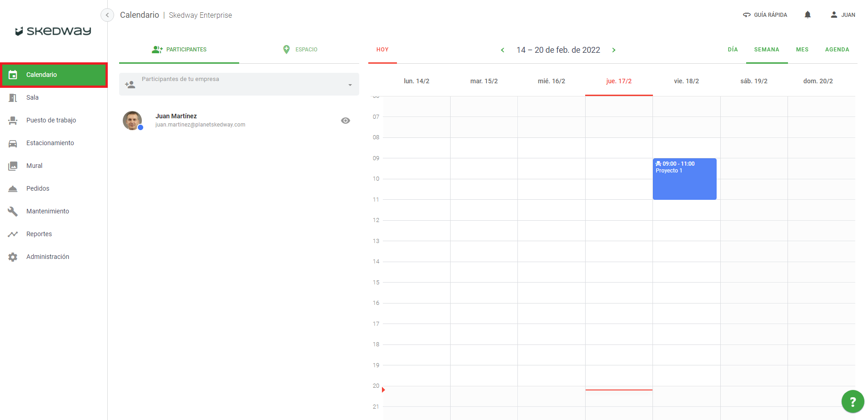Image resolution: width=868 pixels, height=420 pixels.
Task: Open the Guía Rápida link
Action: [765, 15]
